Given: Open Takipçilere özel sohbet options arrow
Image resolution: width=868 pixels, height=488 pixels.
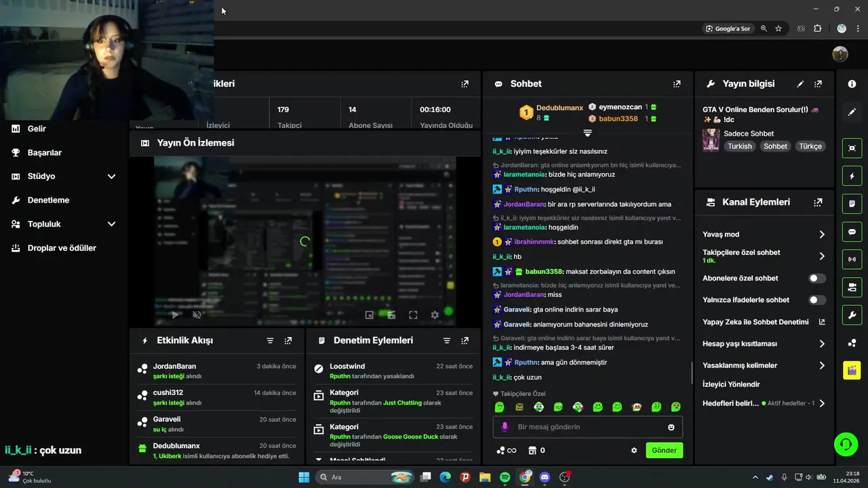Looking at the screenshot, I should [x=821, y=256].
